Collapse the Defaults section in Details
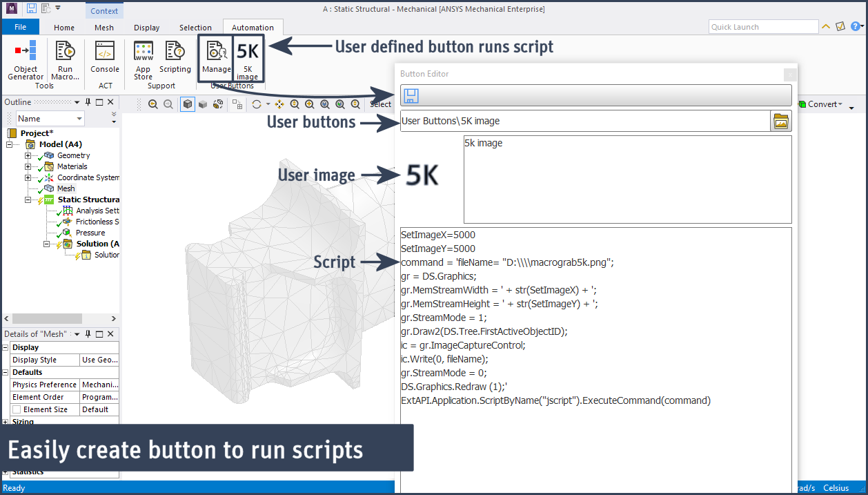868x495 pixels. click(x=6, y=372)
